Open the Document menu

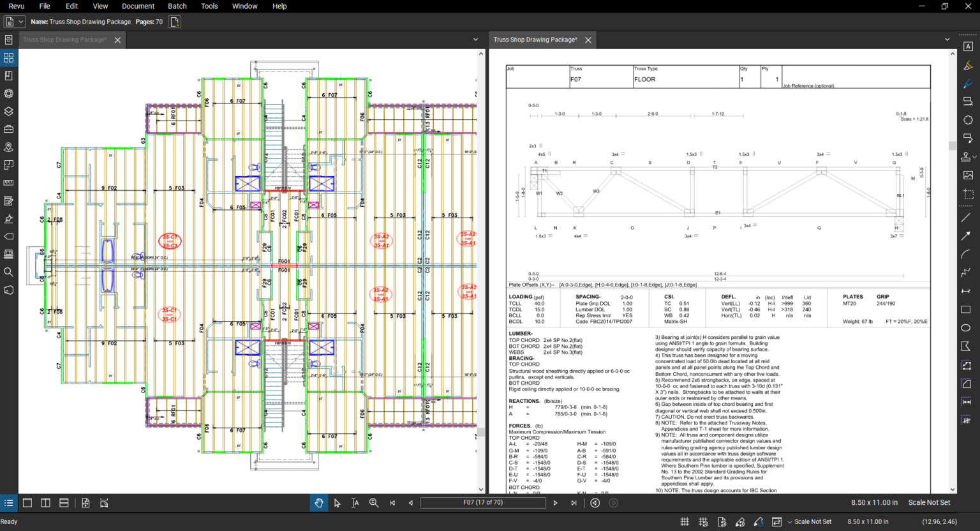[138, 6]
